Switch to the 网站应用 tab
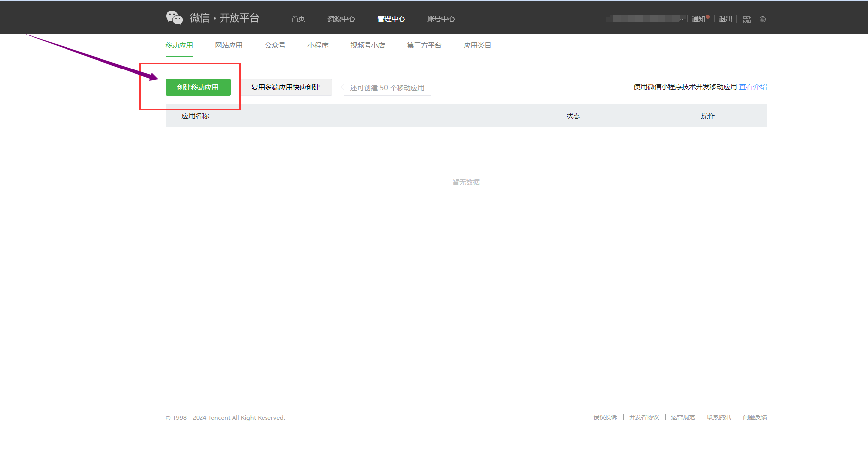The width and height of the screenshot is (868, 451). pyautogui.click(x=229, y=45)
